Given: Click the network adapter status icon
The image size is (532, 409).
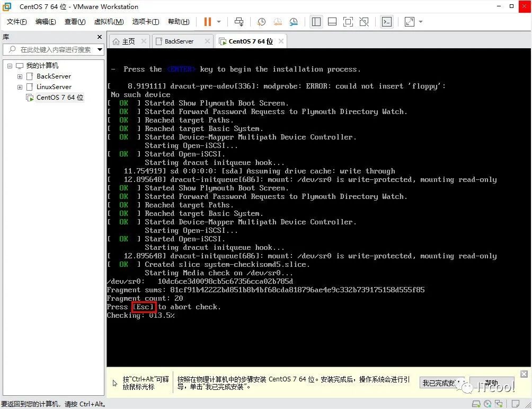Looking at the screenshot, I should [499, 404].
